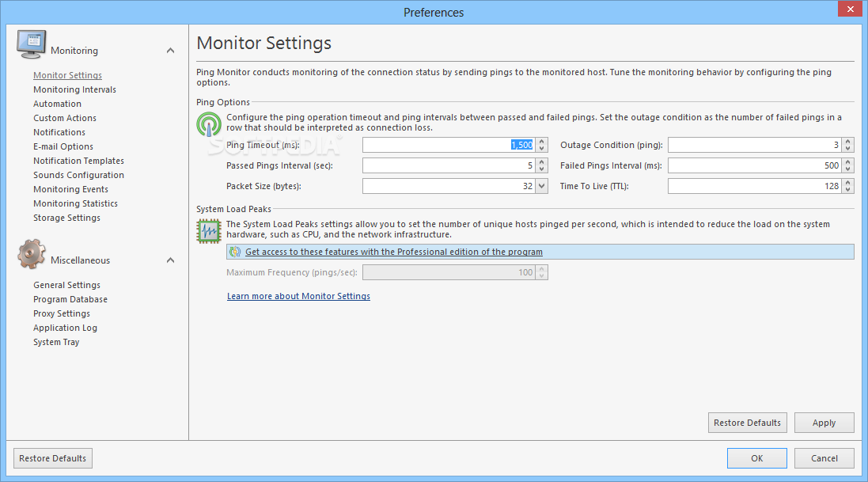Open Monitoring Intervals page

click(x=74, y=89)
